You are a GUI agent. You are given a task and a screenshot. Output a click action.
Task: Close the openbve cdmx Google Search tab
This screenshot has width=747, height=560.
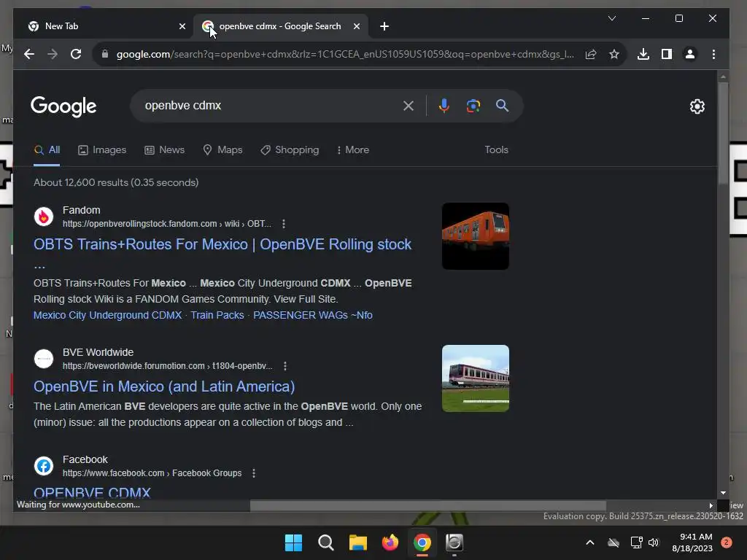356,26
